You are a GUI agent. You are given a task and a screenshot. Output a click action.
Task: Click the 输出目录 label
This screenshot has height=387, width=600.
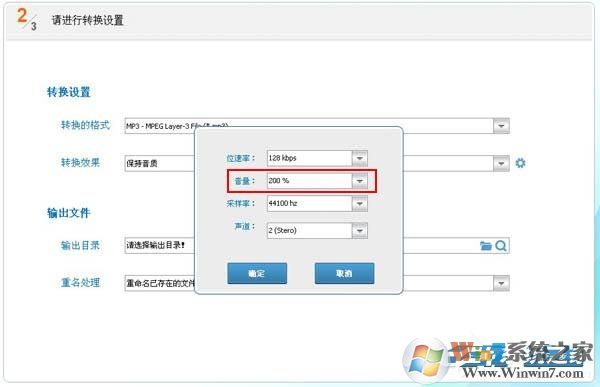pyautogui.click(x=80, y=245)
